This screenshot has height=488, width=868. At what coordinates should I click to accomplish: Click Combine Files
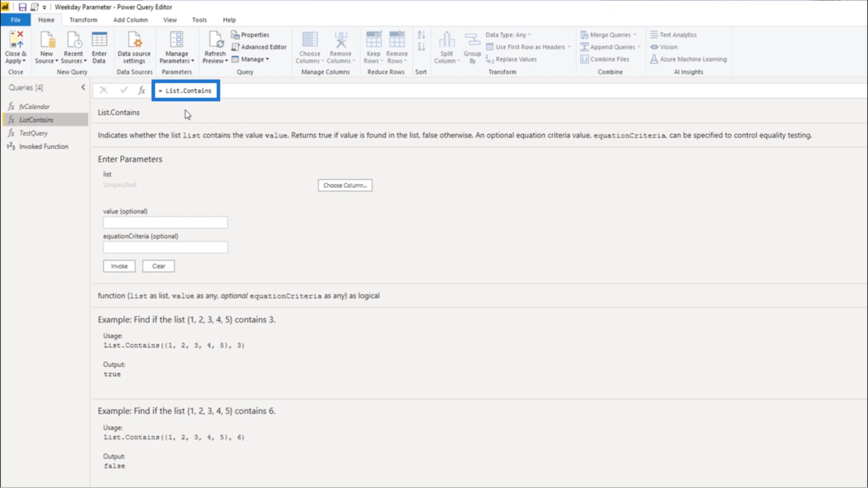click(605, 59)
